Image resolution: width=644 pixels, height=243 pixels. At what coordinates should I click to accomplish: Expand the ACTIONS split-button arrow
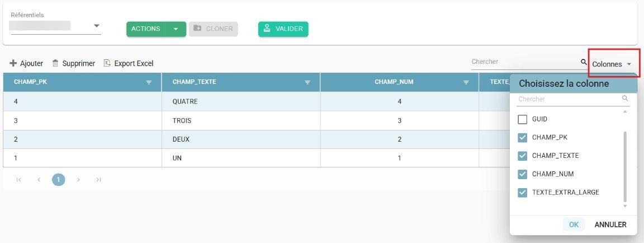click(176, 29)
